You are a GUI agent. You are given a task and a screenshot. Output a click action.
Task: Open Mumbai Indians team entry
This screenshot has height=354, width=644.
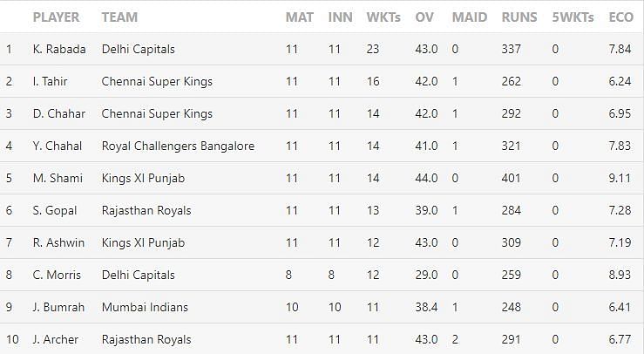pos(145,307)
